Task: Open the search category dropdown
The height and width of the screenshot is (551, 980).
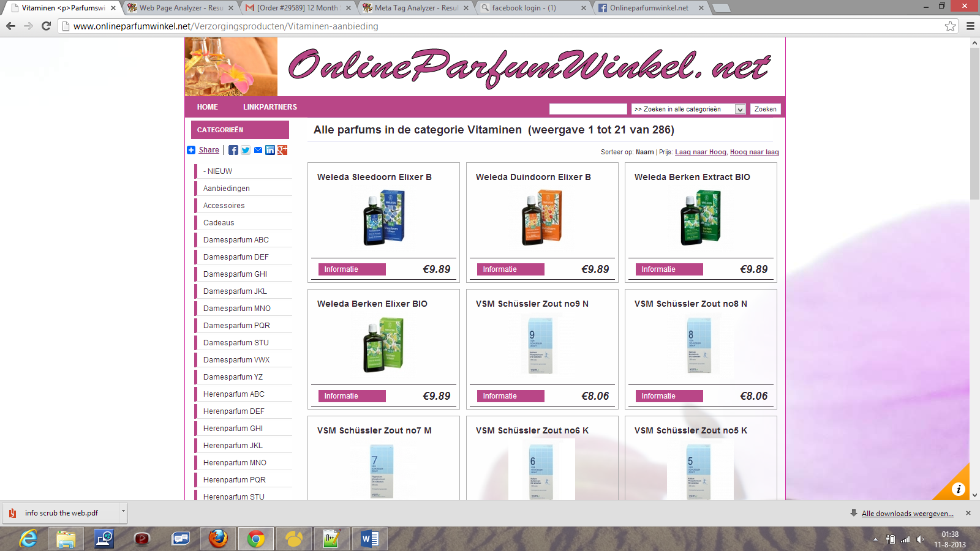Action: tap(688, 109)
